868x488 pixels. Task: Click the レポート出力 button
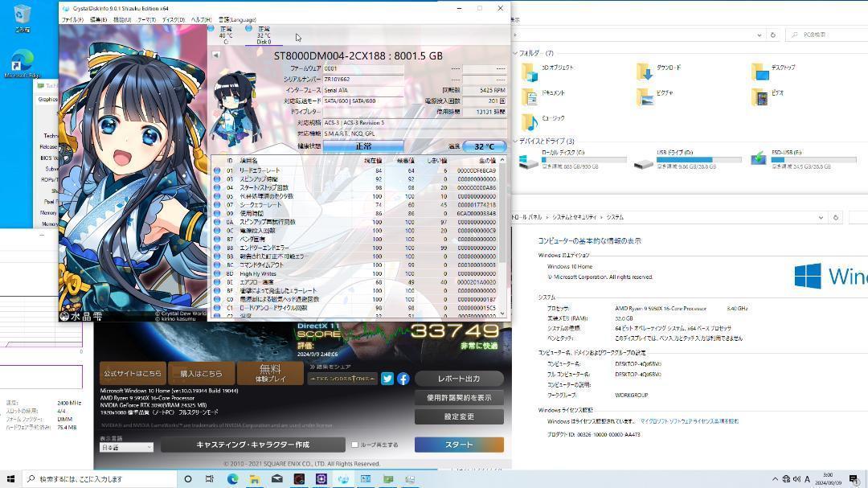coord(459,379)
